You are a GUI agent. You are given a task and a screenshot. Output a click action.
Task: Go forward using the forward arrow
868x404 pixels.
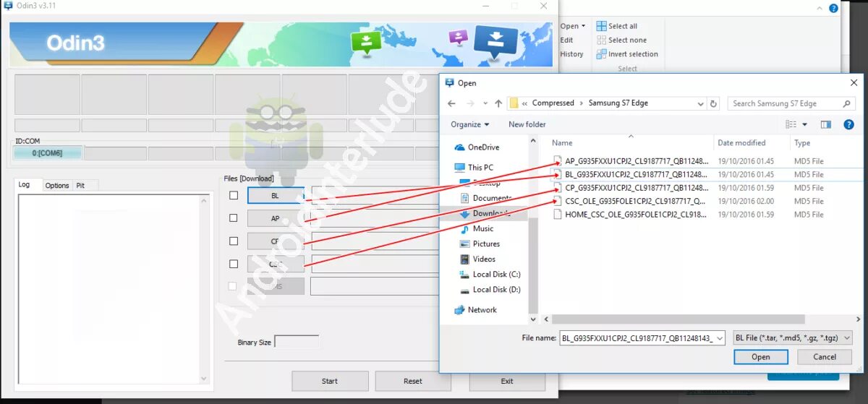pyautogui.click(x=471, y=103)
